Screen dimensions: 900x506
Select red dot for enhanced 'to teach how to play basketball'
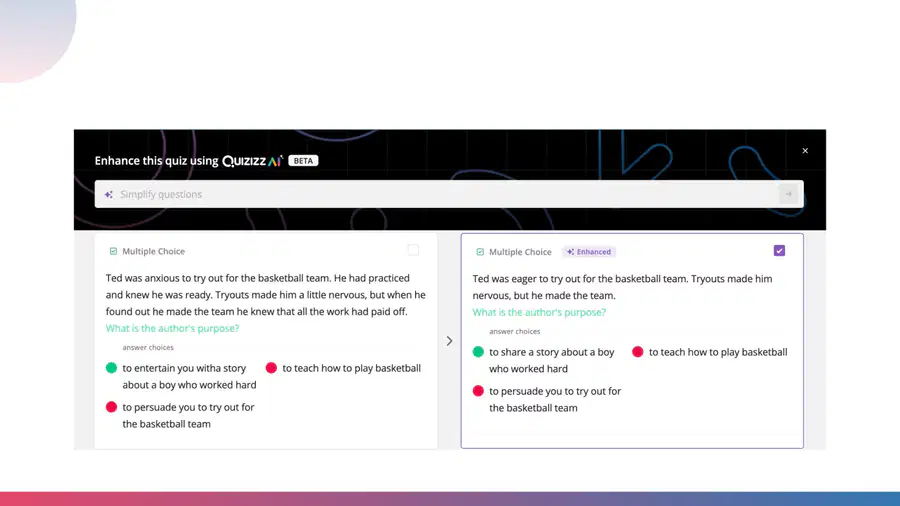[638, 352]
